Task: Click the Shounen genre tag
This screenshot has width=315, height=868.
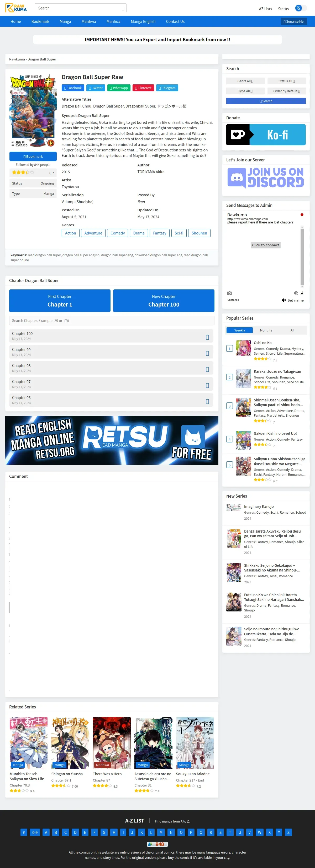Action: [199, 233]
